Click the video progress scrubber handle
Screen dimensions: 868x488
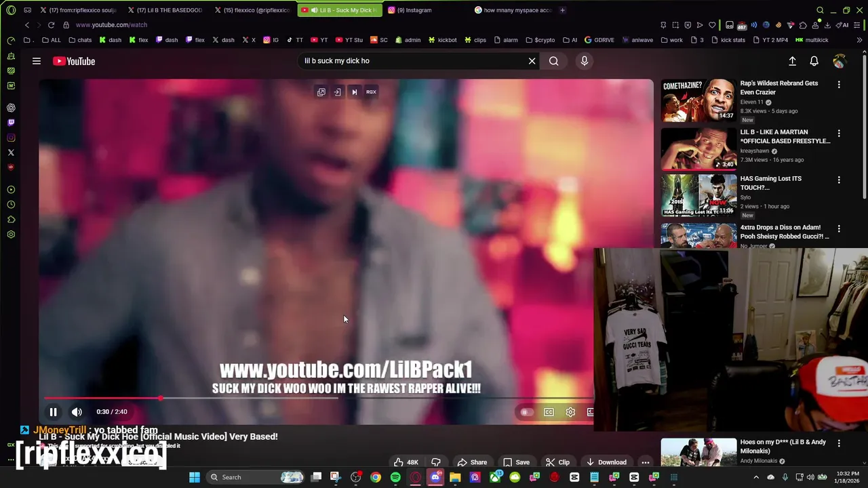[161, 399]
